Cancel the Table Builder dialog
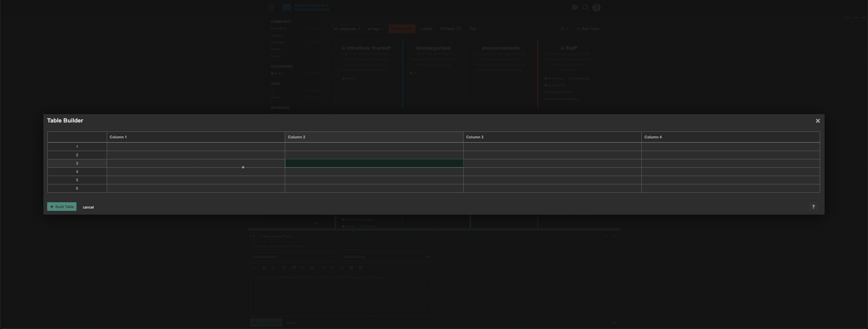 coord(88,207)
